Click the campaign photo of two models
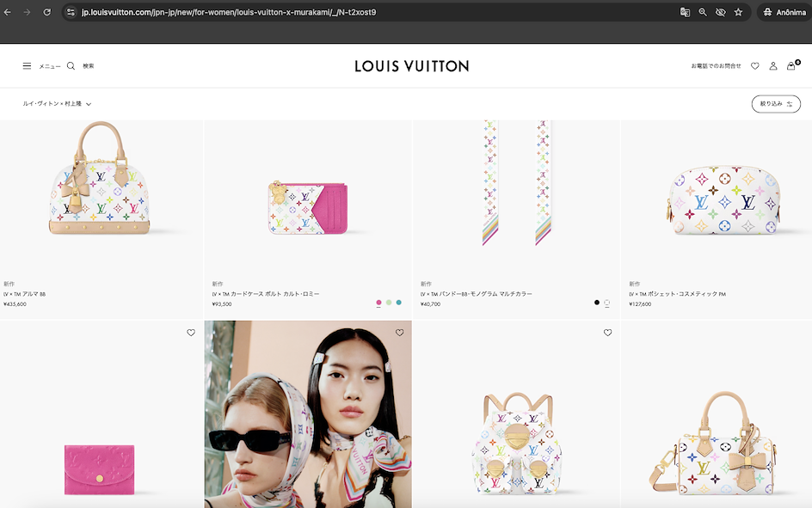Viewport: 812px width, 508px height. 308,414
